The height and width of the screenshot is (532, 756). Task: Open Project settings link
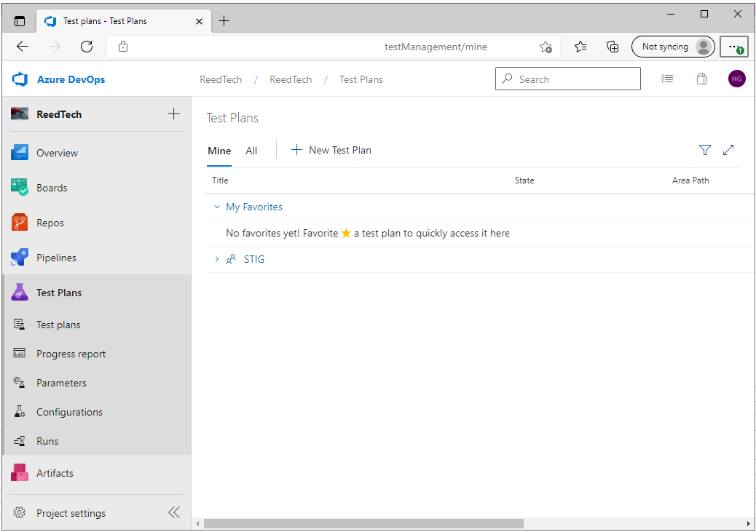pyautogui.click(x=71, y=513)
